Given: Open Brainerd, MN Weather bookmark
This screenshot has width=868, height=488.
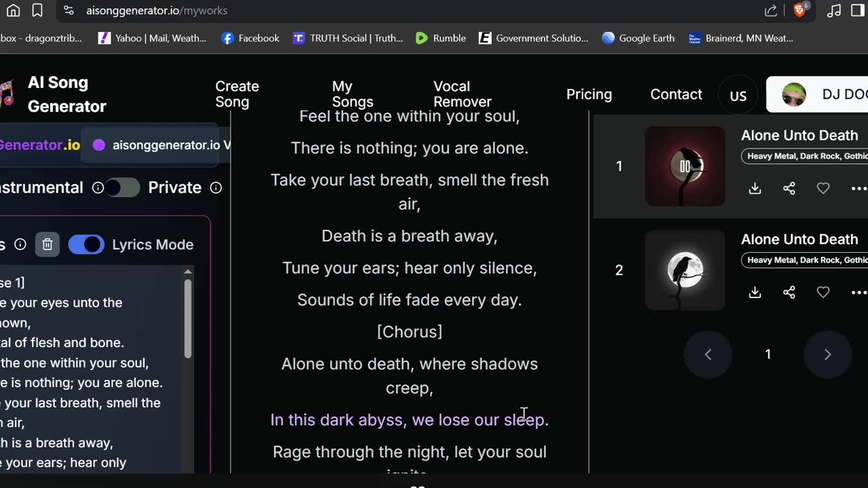Looking at the screenshot, I should (741, 38).
